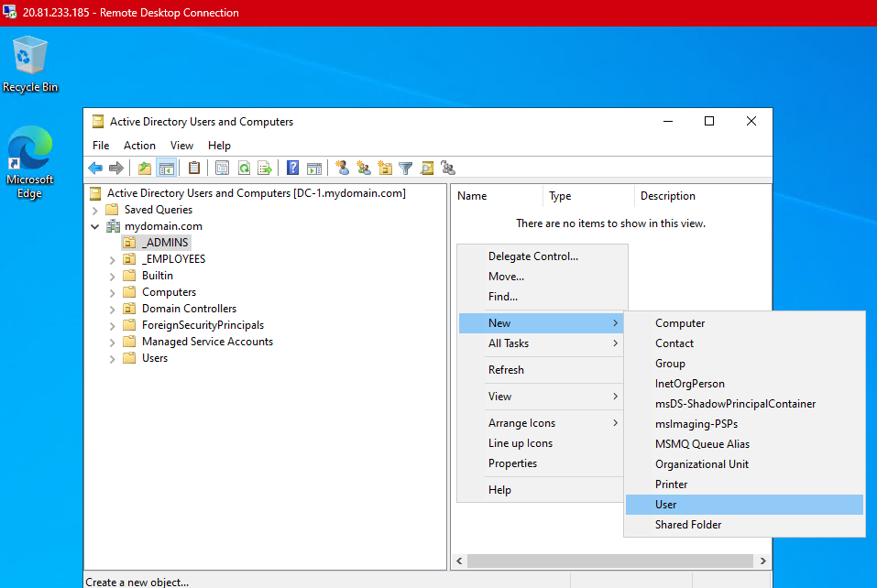
Task: Expand the Users container
Action: click(x=113, y=358)
